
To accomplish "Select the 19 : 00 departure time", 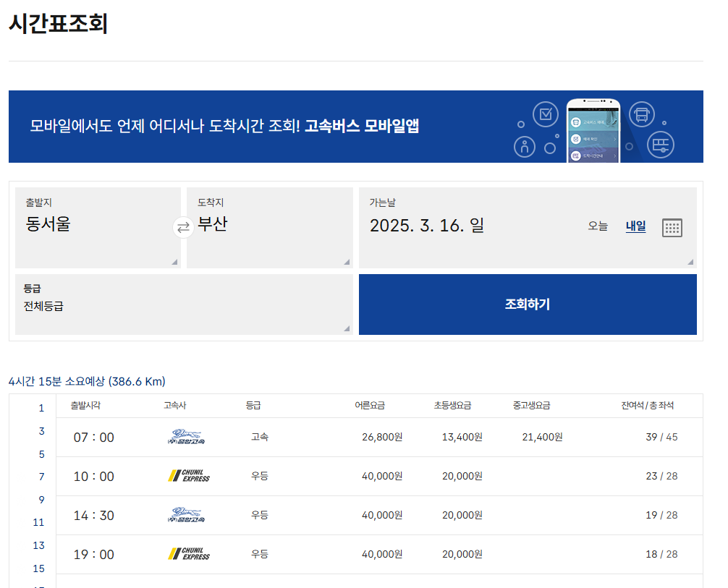I will pyautogui.click(x=94, y=554).
